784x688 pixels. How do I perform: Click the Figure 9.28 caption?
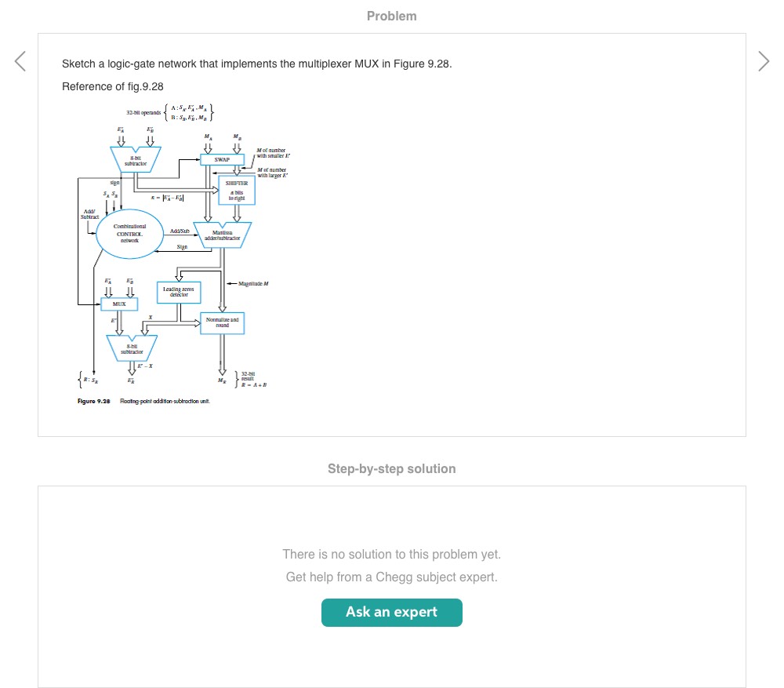pyautogui.click(x=149, y=401)
